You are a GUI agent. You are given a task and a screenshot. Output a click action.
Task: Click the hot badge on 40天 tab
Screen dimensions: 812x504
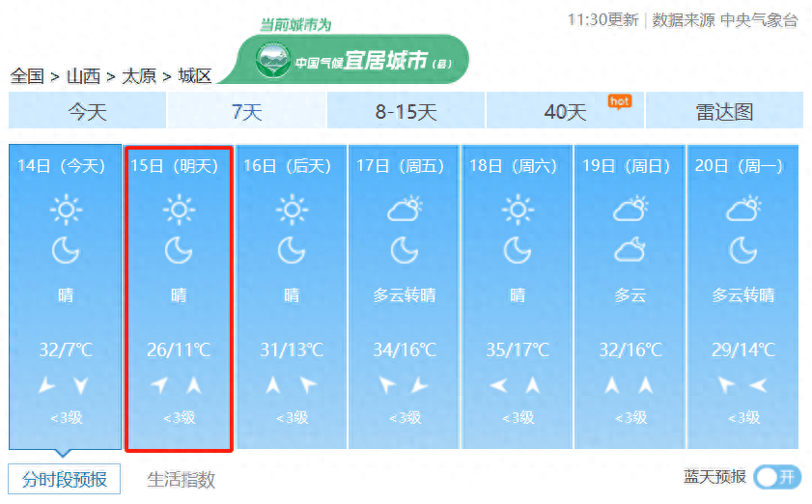click(x=620, y=102)
